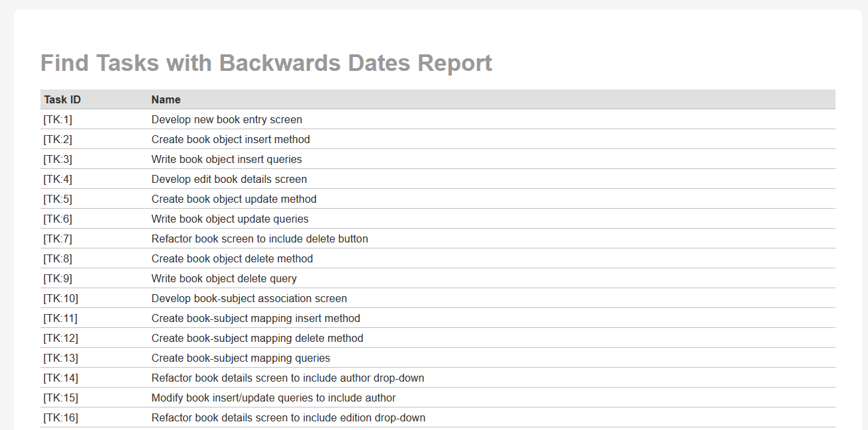Image resolution: width=868 pixels, height=430 pixels.
Task: Click the report title heading
Action: (266, 63)
